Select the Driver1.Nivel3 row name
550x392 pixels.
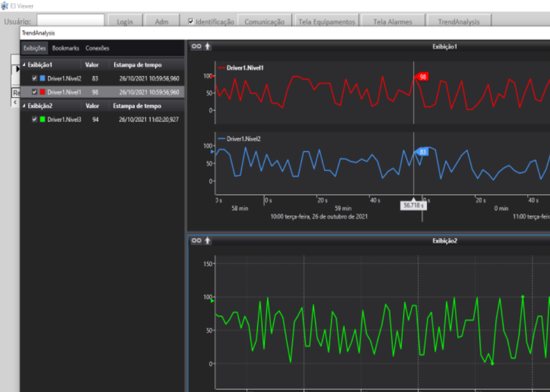(x=64, y=120)
